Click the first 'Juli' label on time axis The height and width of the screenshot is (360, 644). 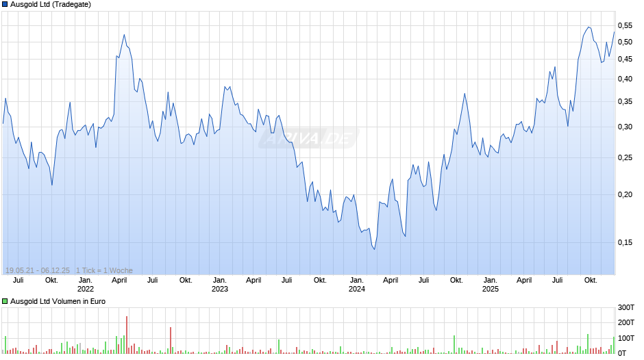(18, 280)
